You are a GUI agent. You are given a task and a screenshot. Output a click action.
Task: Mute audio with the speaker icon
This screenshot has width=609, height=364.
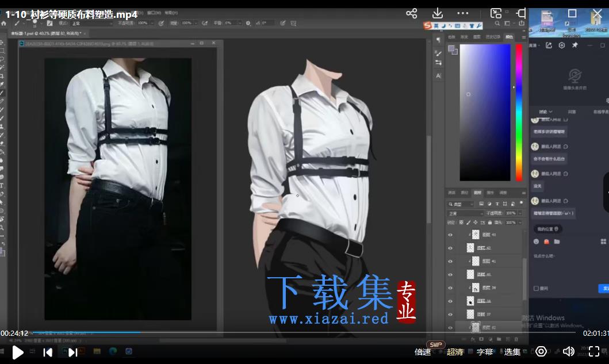(568, 351)
